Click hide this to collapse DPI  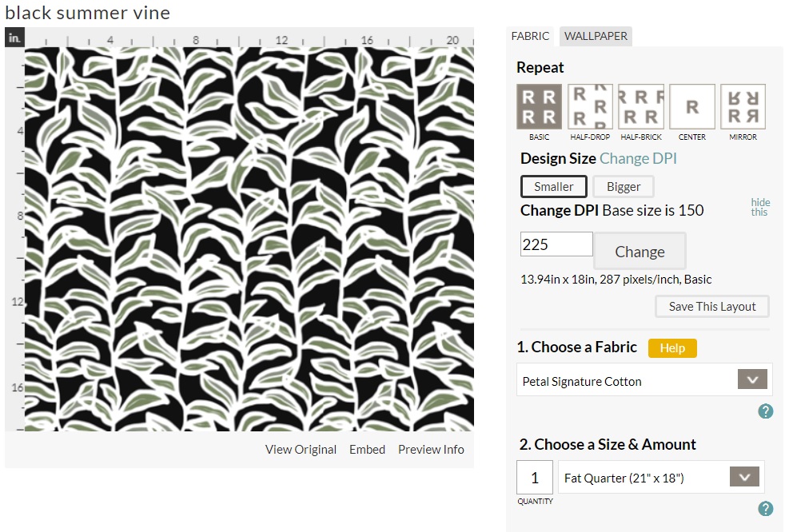759,207
